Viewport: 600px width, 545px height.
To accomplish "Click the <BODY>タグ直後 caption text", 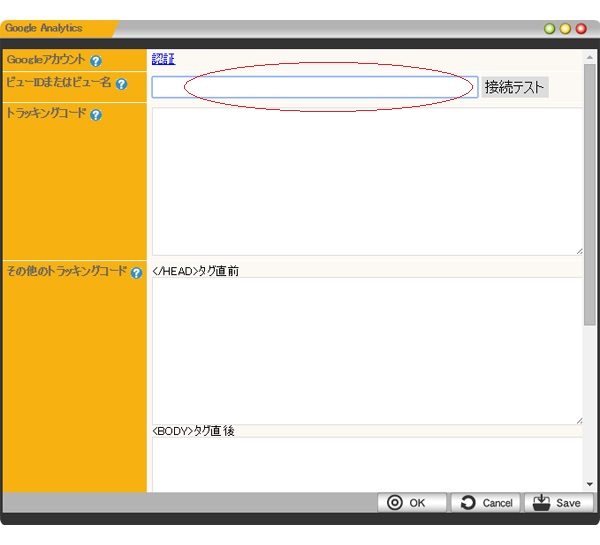I will [193, 431].
